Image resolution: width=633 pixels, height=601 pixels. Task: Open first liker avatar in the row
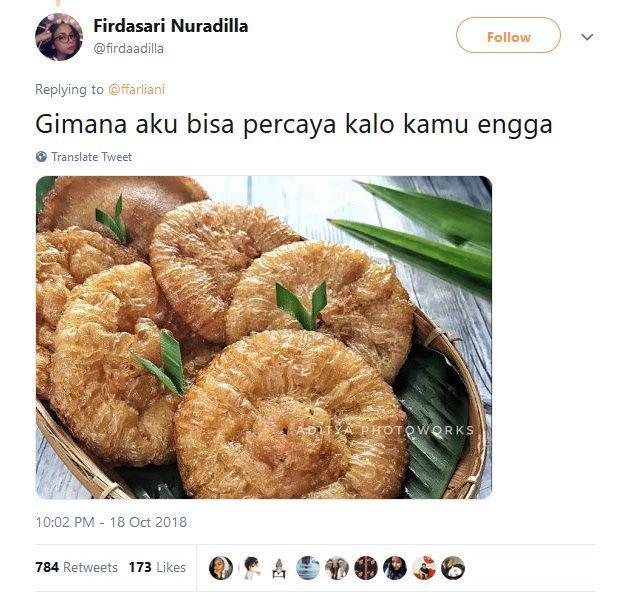[221, 568]
